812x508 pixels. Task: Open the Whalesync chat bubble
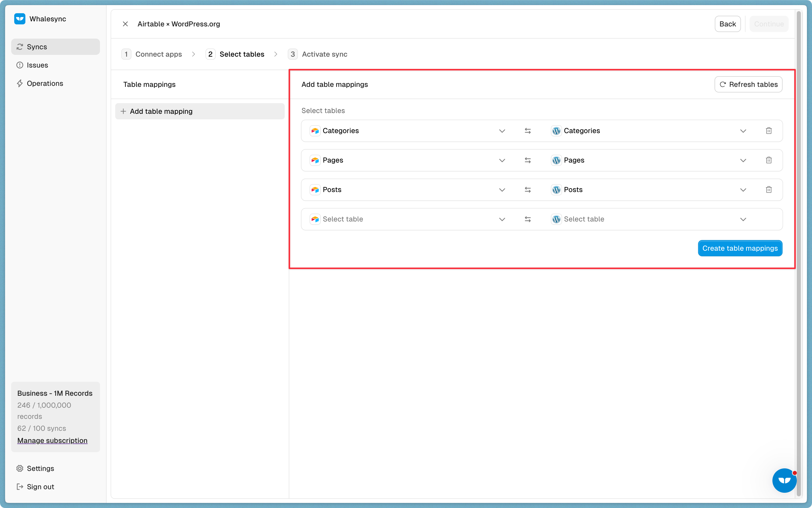pyautogui.click(x=784, y=481)
